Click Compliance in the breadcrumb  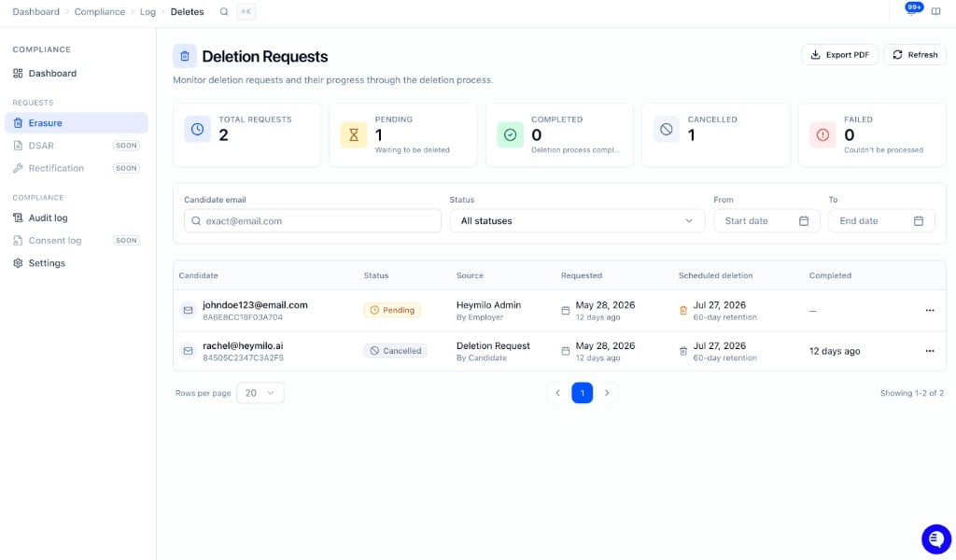click(x=99, y=11)
